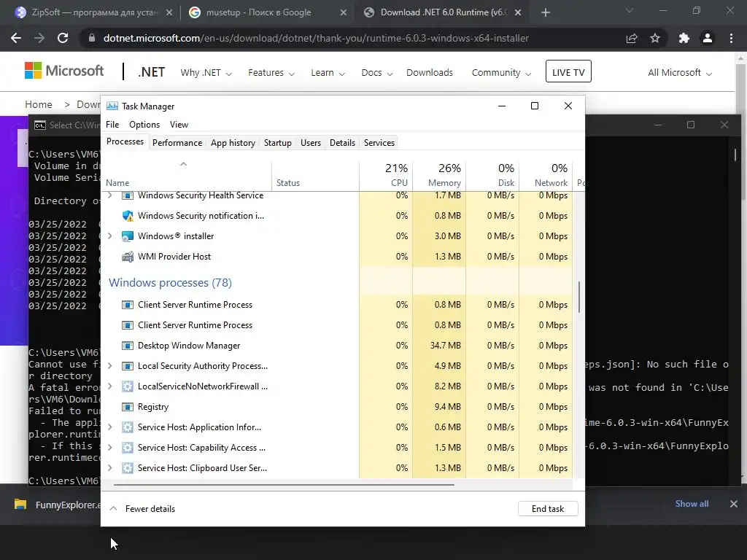Expand the Windows installer process row
The height and width of the screenshot is (560, 747).
(x=110, y=236)
